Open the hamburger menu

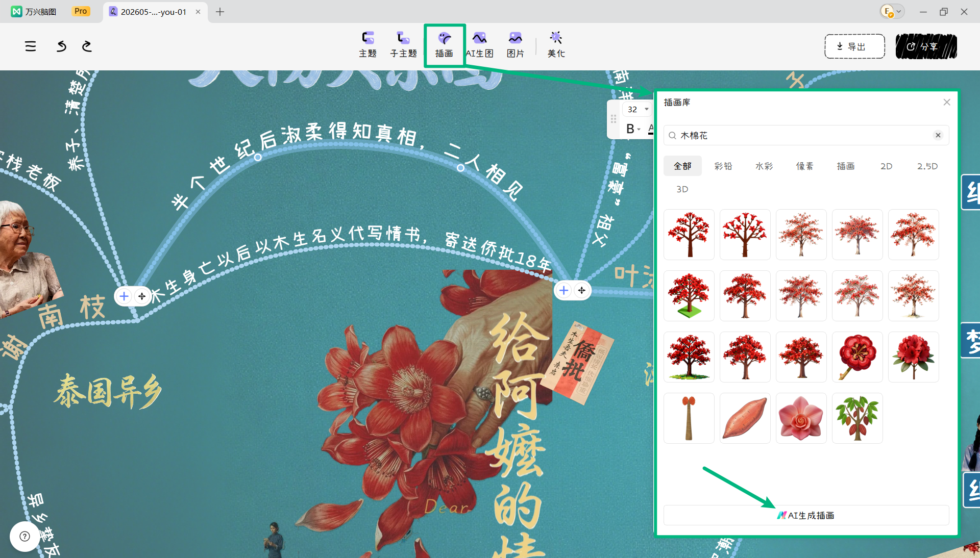31,46
